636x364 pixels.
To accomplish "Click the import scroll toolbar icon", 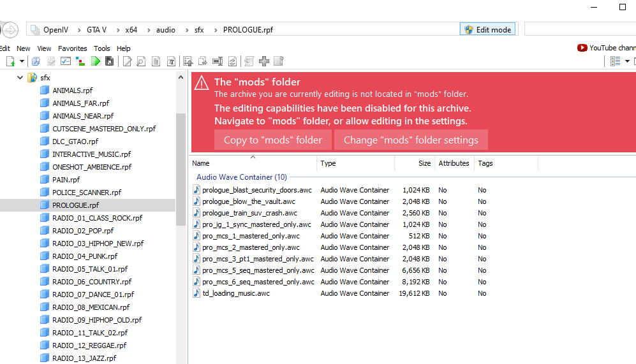I will click(249, 61).
